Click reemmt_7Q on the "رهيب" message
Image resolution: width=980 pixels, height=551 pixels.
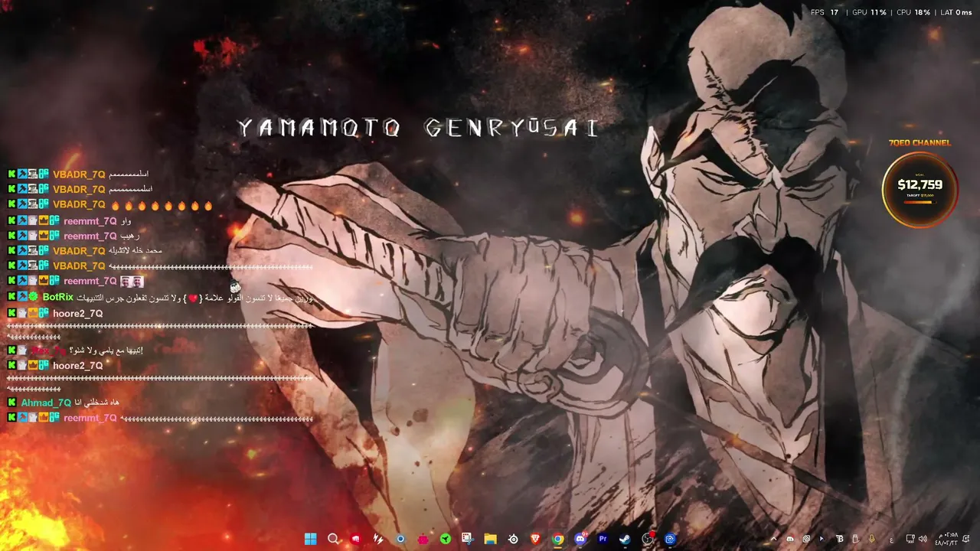pyautogui.click(x=90, y=236)
